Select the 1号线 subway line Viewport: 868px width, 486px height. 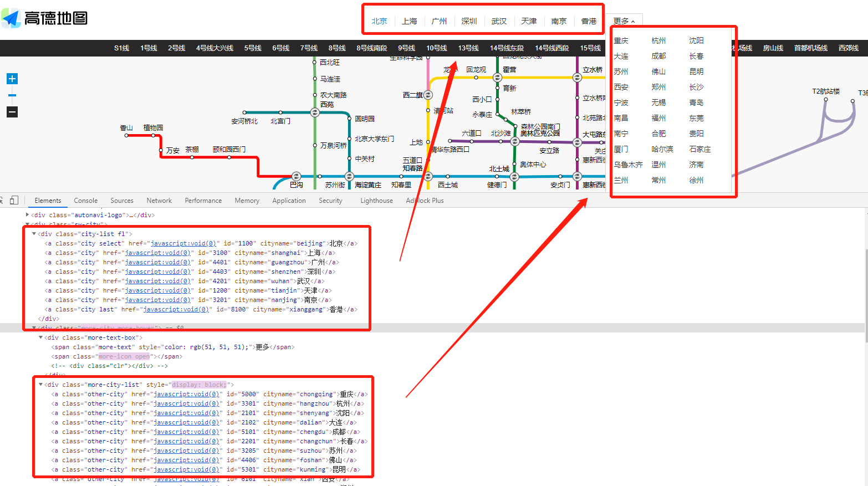pyautogui.click(x=149, y=48)
